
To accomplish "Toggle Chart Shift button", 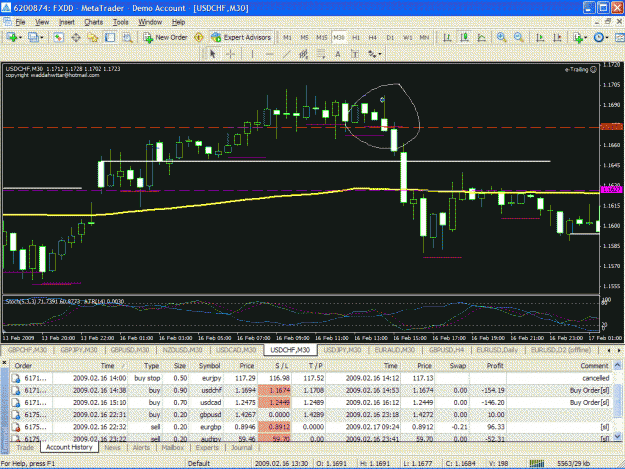I will pyautogui.click(x=557, y=37).
